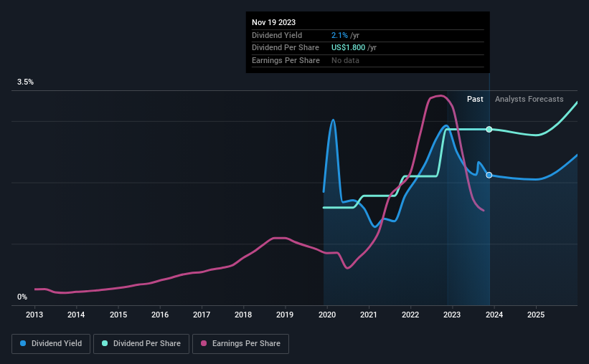Toggle the Earnings Per Share legend button
589x364 pixels.
(x=240, y=344)
